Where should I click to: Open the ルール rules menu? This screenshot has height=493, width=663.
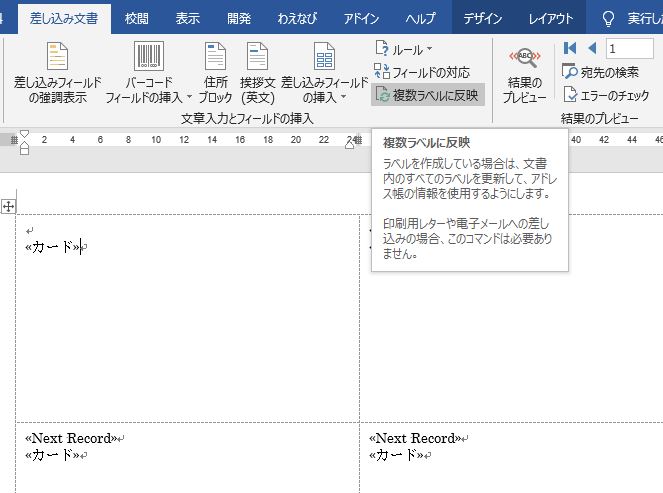[x=404, y=49]
